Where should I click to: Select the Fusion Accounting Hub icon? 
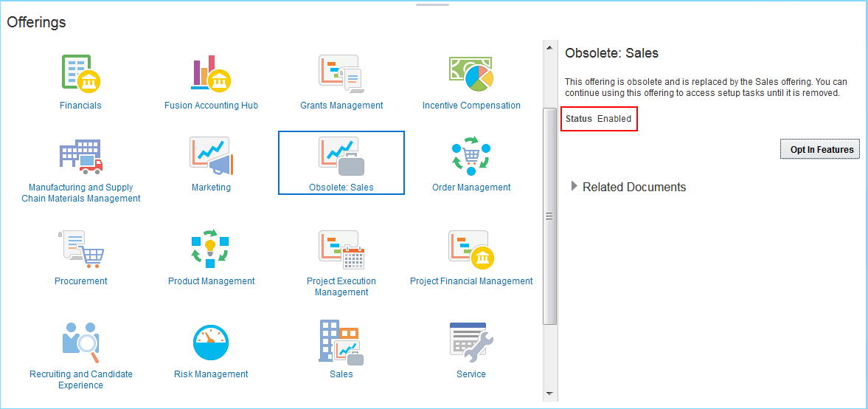(x=211, y=72)
